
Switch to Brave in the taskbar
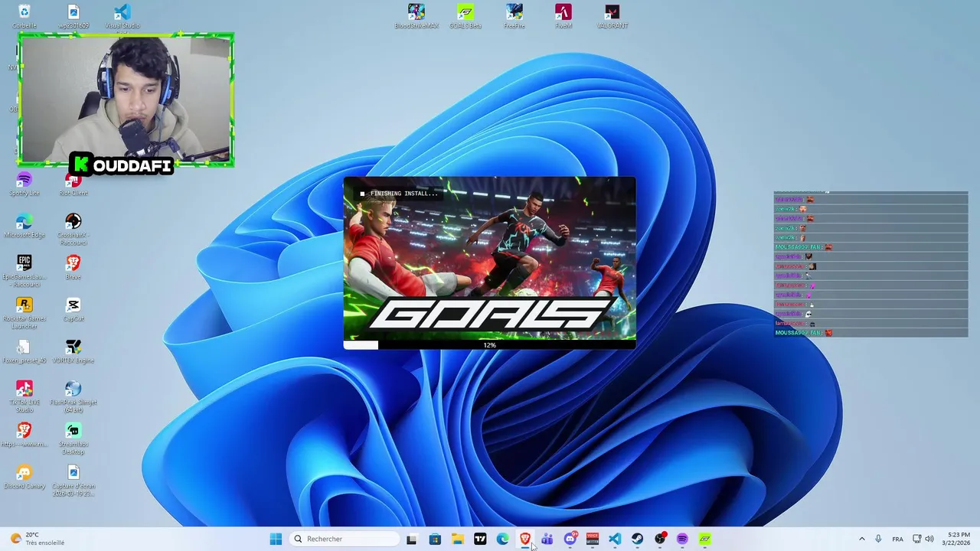click(x=525, y=539)
